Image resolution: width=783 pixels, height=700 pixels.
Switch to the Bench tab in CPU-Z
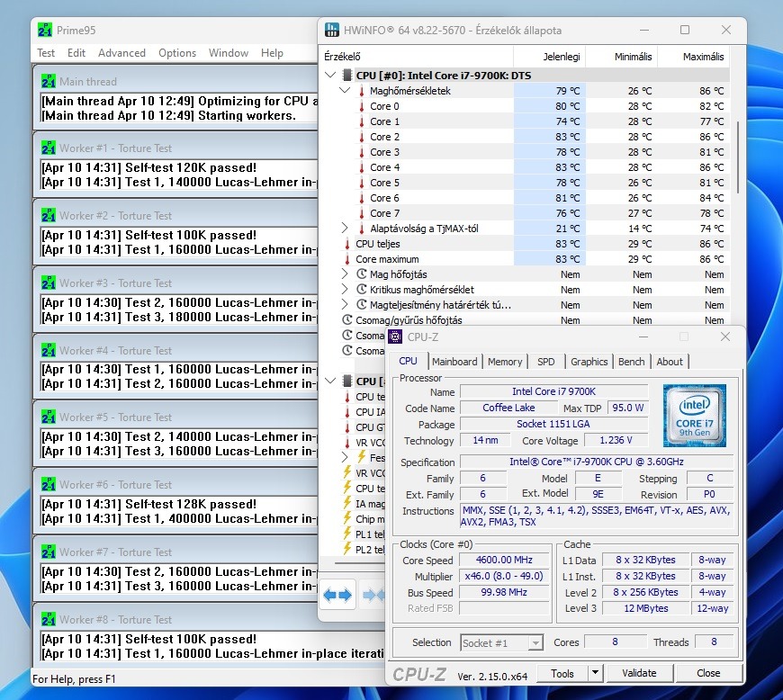pos(631,362)
